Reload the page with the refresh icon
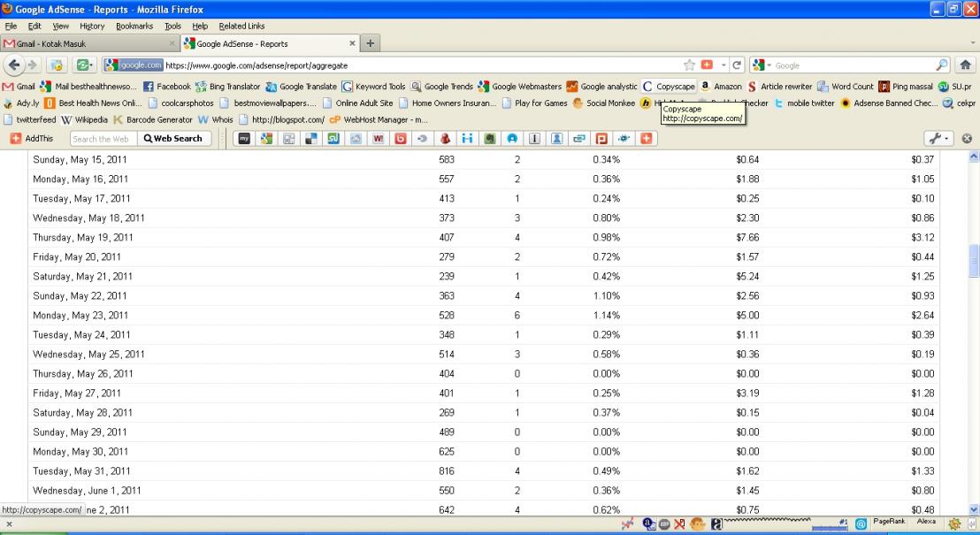 (x=736, y=65)
